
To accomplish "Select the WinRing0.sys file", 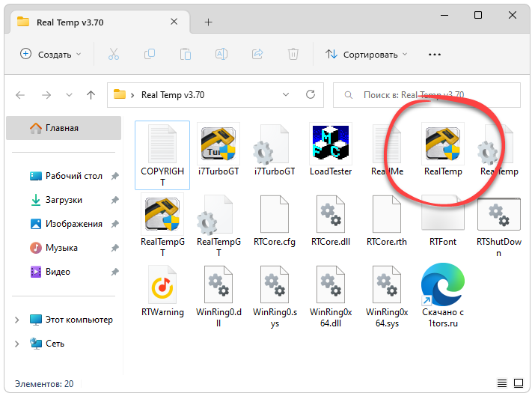I will click(275, 296).
